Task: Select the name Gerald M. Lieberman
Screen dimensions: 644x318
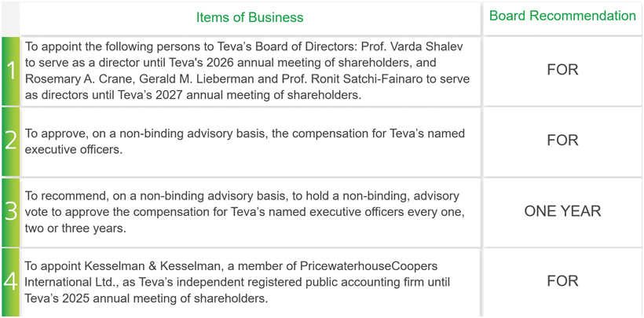Action: point(192,79)
